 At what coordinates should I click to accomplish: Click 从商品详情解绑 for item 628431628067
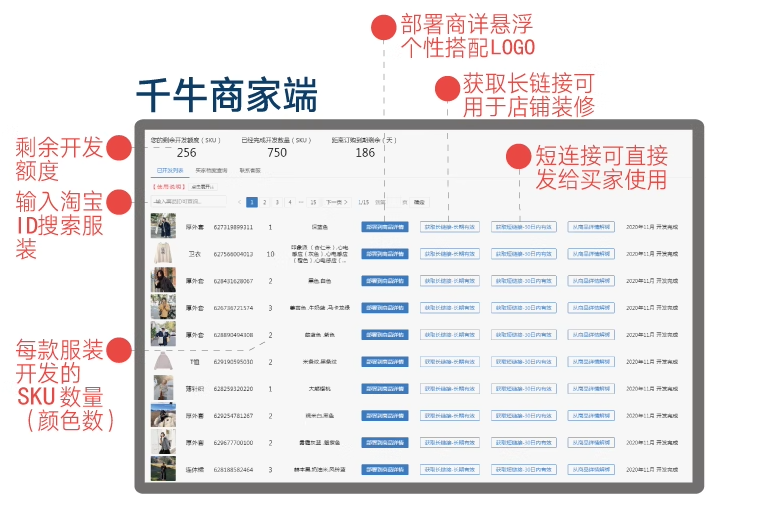591,281
